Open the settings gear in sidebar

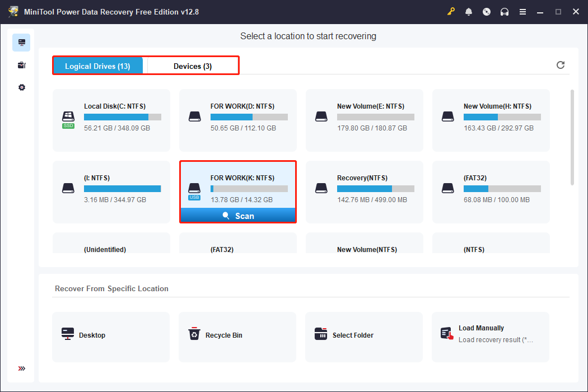21,87
